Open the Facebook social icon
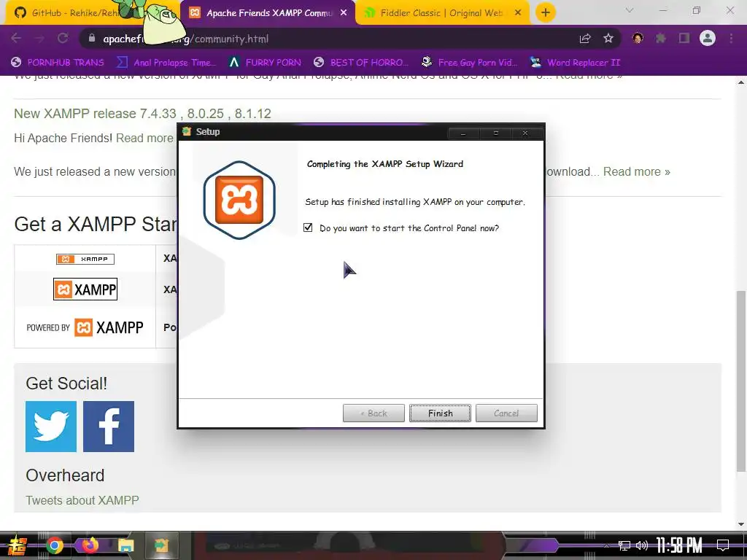 point(109,427)
